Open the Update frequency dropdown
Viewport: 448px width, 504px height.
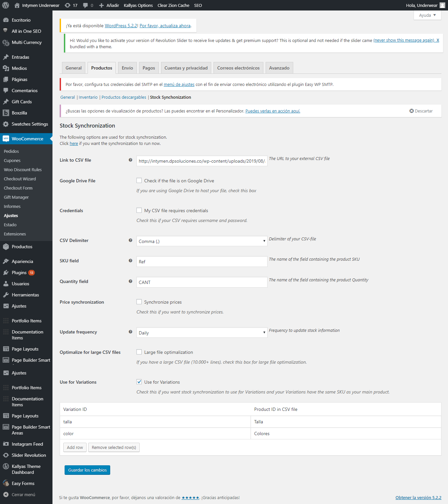(x=202, y=333)
